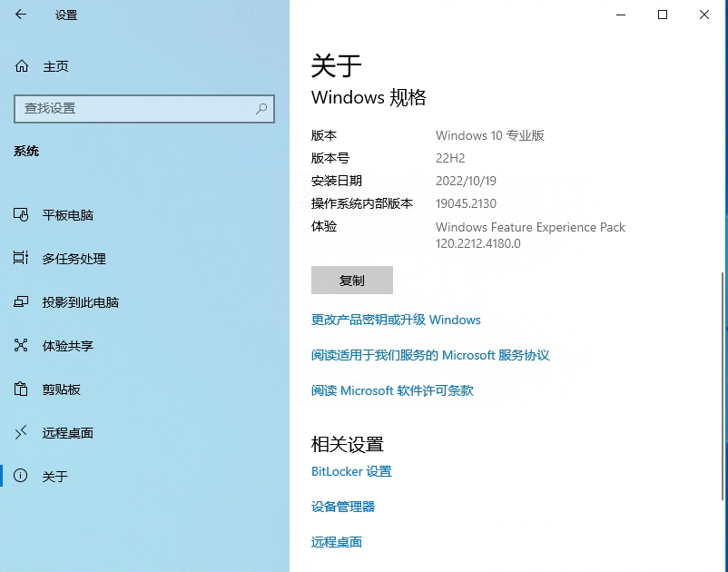Select the 投影到此电脑 projection icon
This screenshot has height=572, width=728.
click(21, 302)
